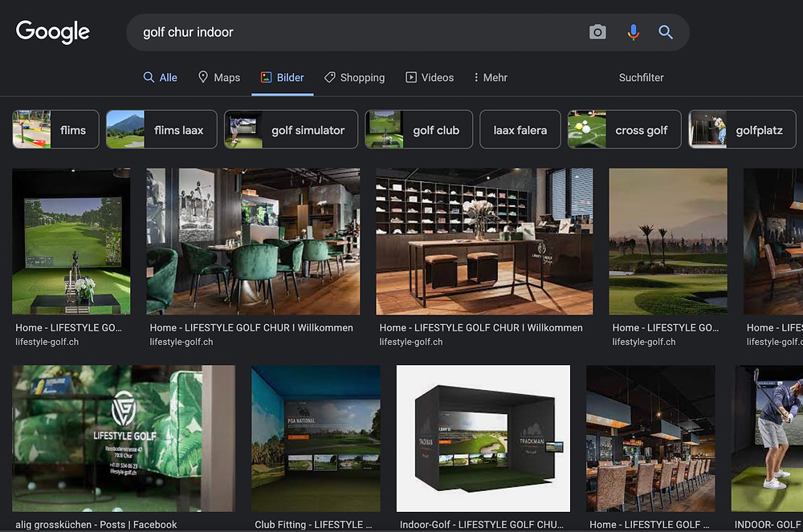Pick the cross golf chip
The image size is (803, 532).
click(624, 129)
